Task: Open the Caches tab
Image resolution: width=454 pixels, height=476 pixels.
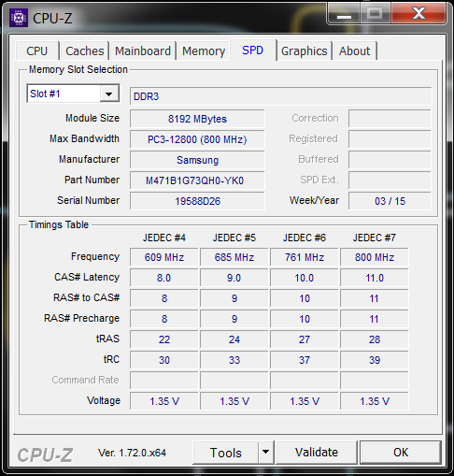Action: [85, 50]
